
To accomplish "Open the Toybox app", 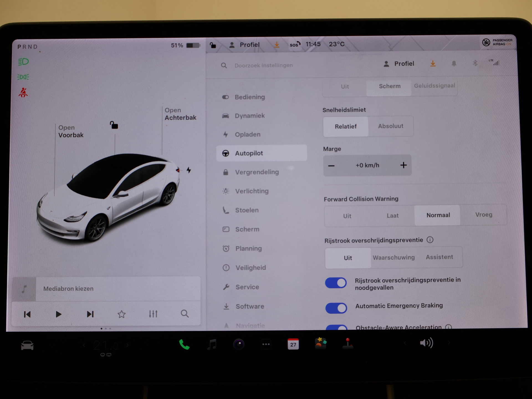I will (321, 343).
